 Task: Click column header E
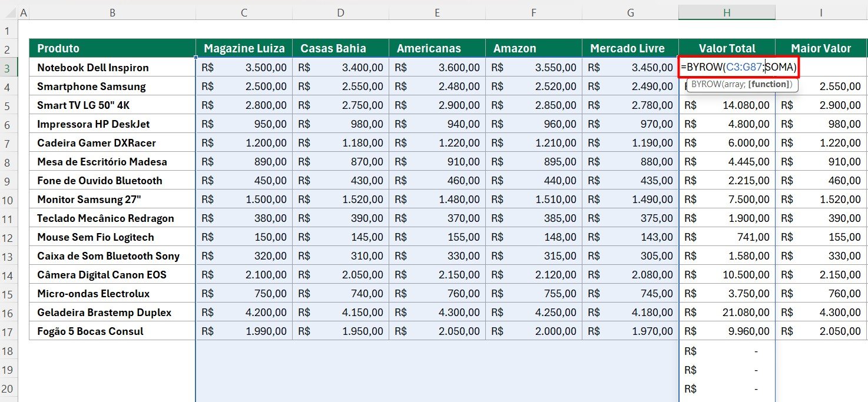[437, 12]
